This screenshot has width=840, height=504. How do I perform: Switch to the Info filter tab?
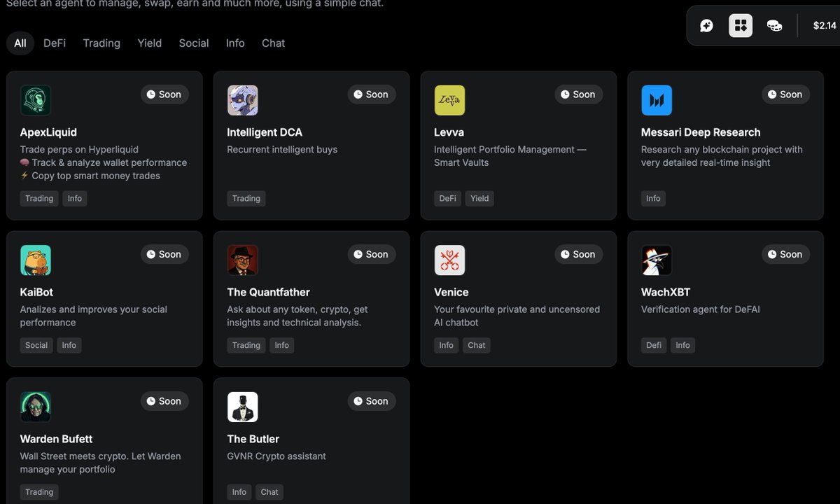coord(235,43)
